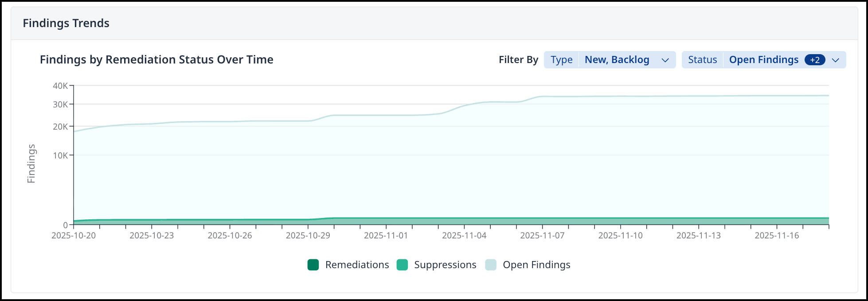This screenshot has width=868, height=301.
Task: Click the 40K y-axis label
Action: coord(60,86)
